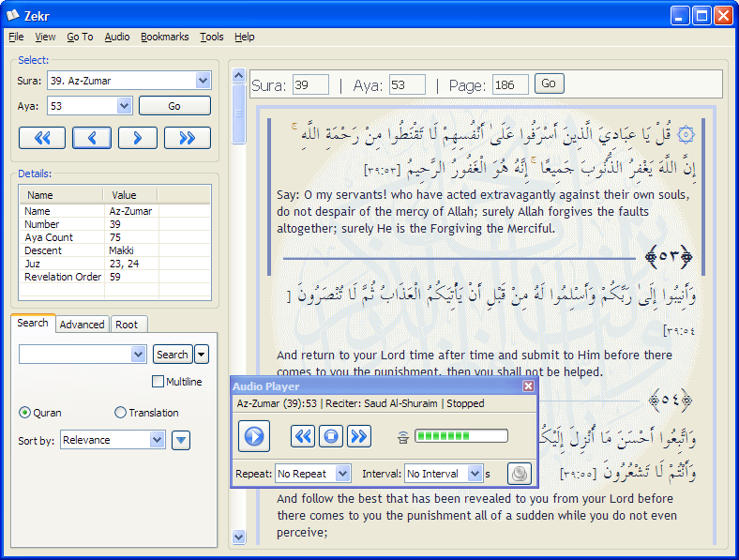Open the Repeat dropdown in Audio Player

pos(343,474)
